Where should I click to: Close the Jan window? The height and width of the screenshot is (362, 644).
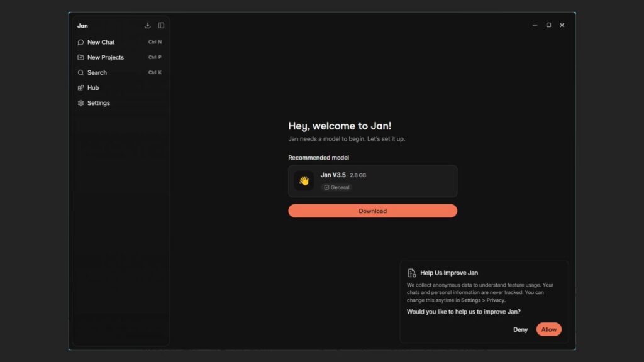point(562,25)
